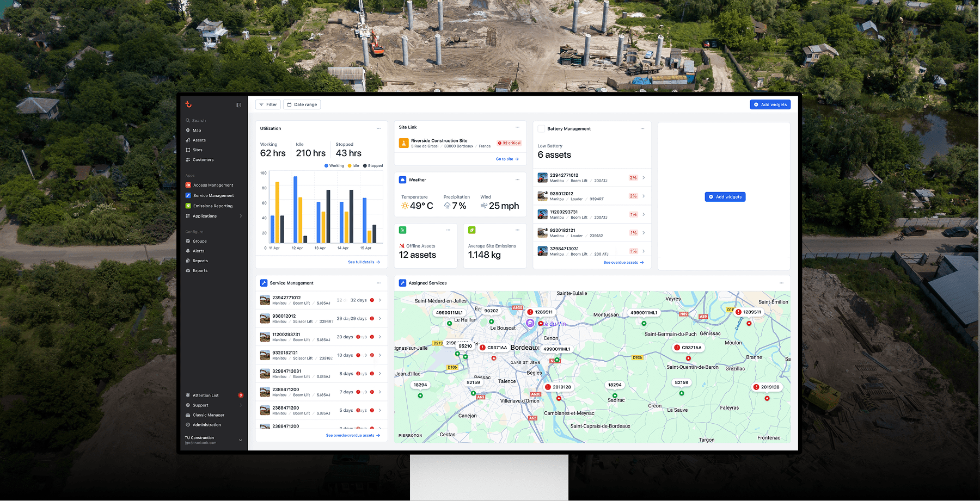Click the Assigned Services wrench icon
The width and height of the screenshot is (980, 501).
click(403, 283)
